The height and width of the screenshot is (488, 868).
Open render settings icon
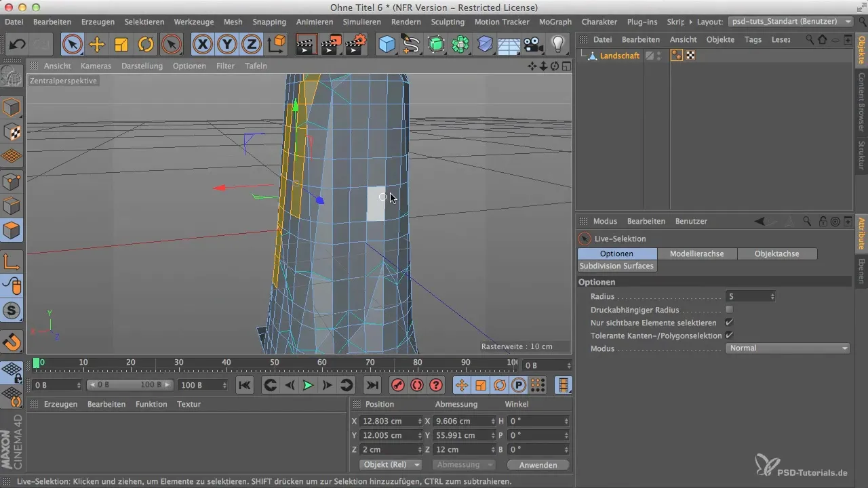pos(356,45)
